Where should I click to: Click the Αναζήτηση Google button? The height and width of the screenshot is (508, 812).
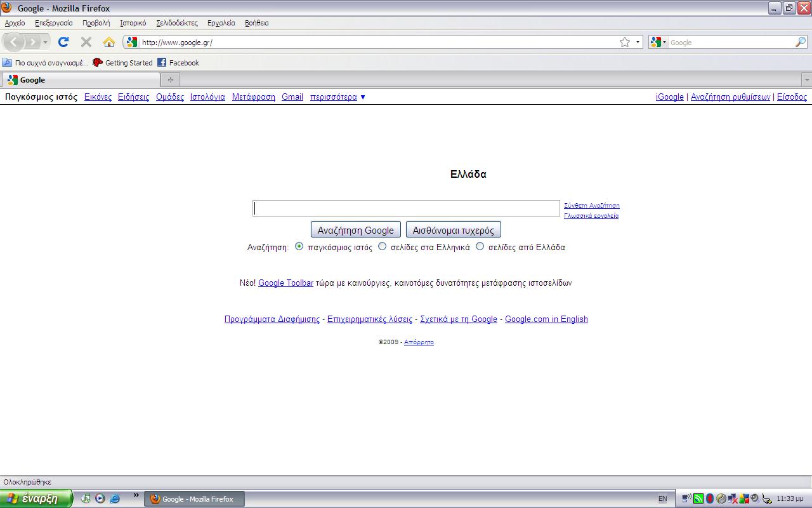point(356,230)
